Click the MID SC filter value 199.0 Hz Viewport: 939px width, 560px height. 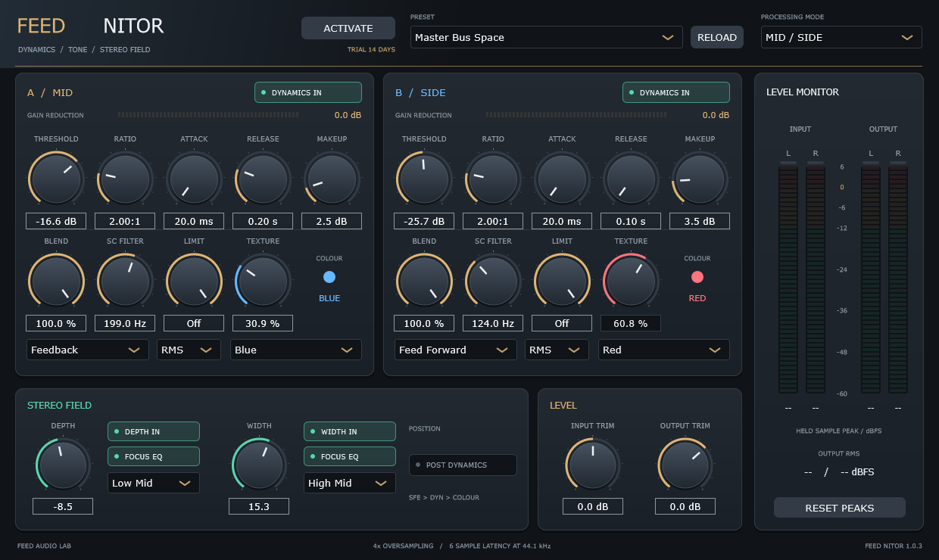[x=125, y=323]
